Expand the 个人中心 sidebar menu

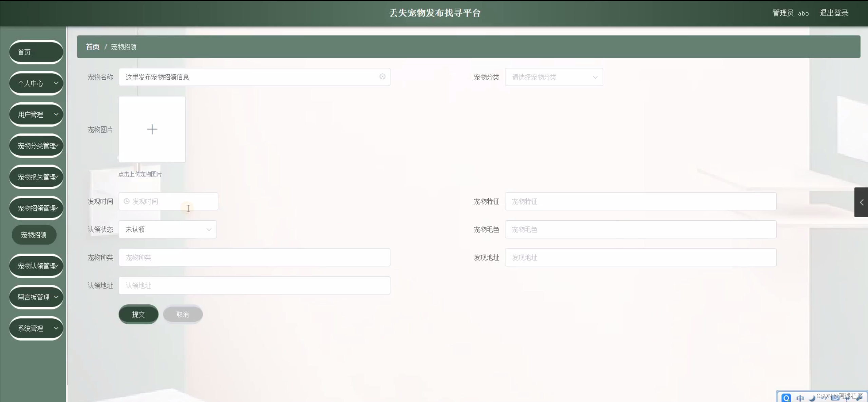(36, 83)
